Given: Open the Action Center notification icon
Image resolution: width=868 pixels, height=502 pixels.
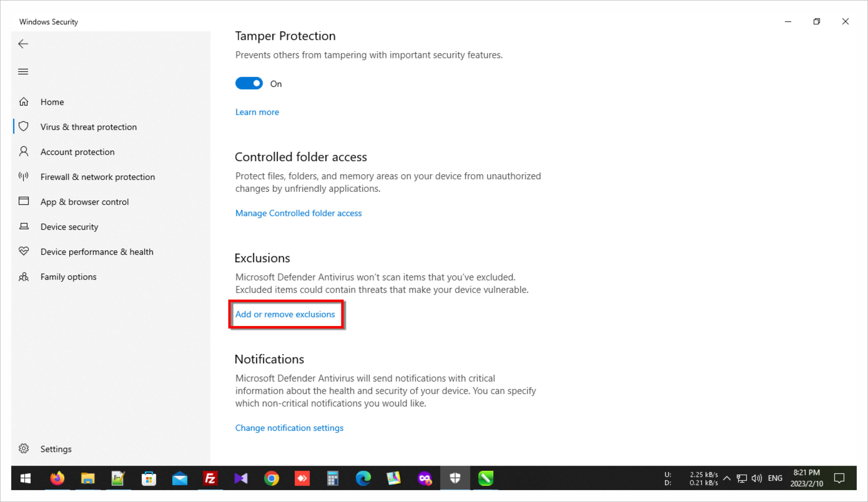Looking at the screenshot, I should (839, 478).
